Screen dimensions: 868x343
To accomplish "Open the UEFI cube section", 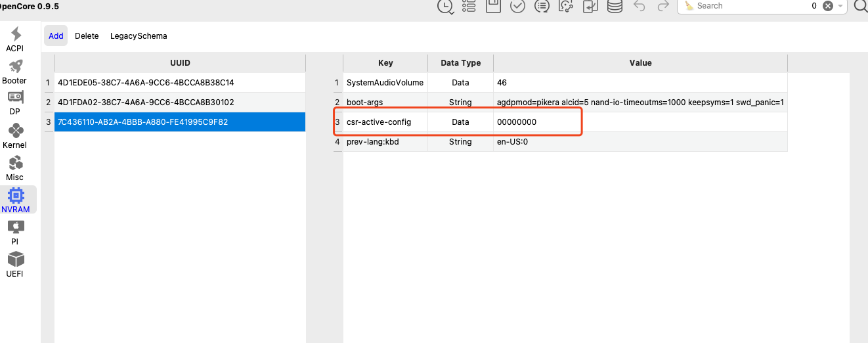I will coord(16,264).
